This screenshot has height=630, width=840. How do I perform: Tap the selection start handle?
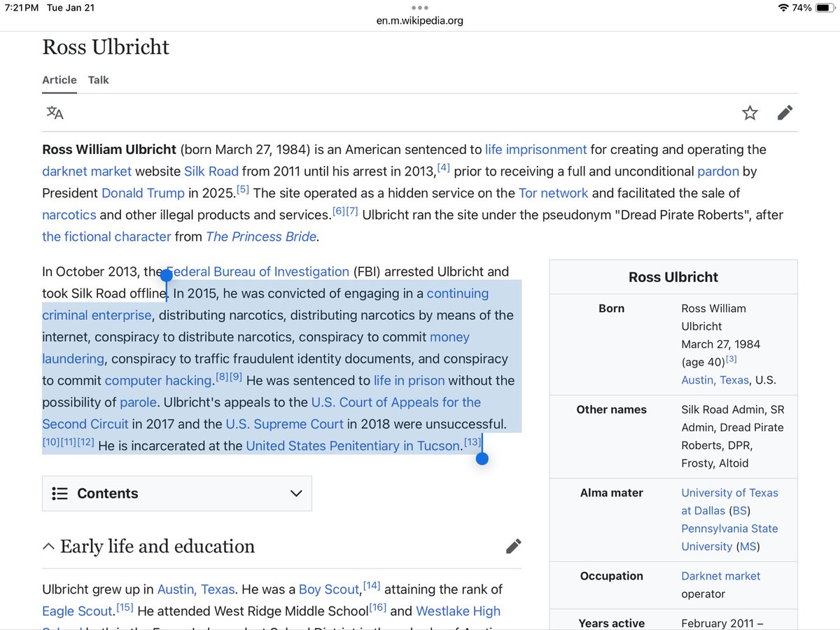click(x=167, y=275)
